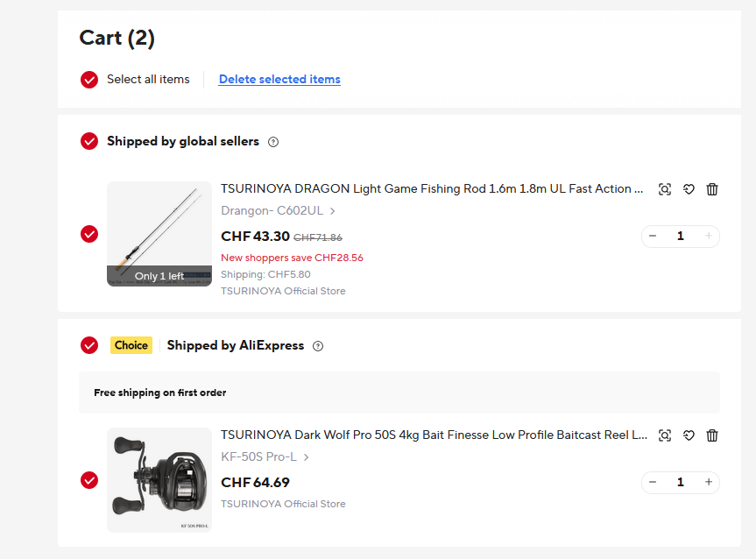Click the fishing rod product thumbnail
Image resolution: width=756 pixels, height=559 pixels.
pyautogui.click(x=159, y=234)
